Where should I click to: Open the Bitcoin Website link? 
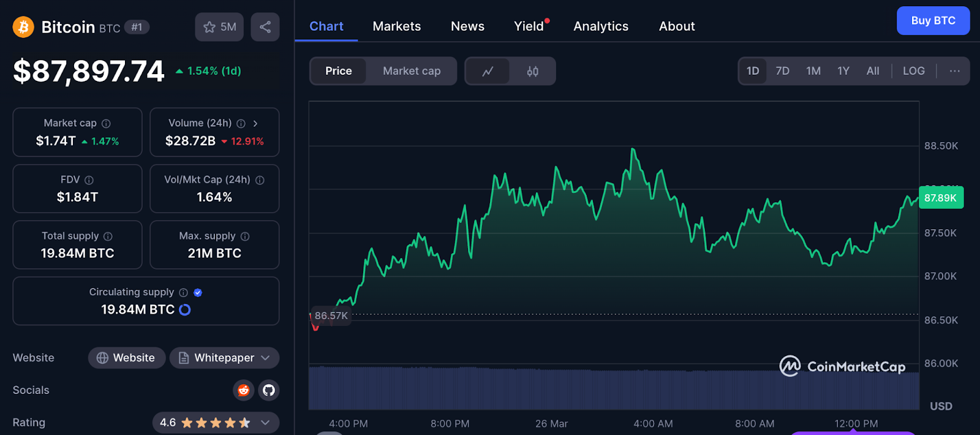tap(126, 358)
